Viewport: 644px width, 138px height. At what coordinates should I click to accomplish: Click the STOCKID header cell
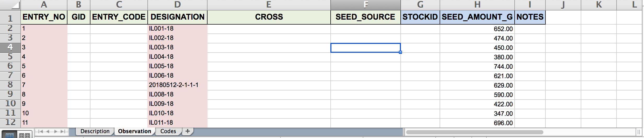(x=420, y=17)
